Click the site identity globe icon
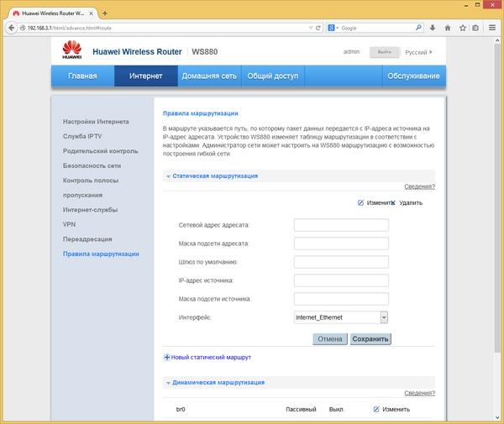This screenshot has height=424, width=504. 22,28
